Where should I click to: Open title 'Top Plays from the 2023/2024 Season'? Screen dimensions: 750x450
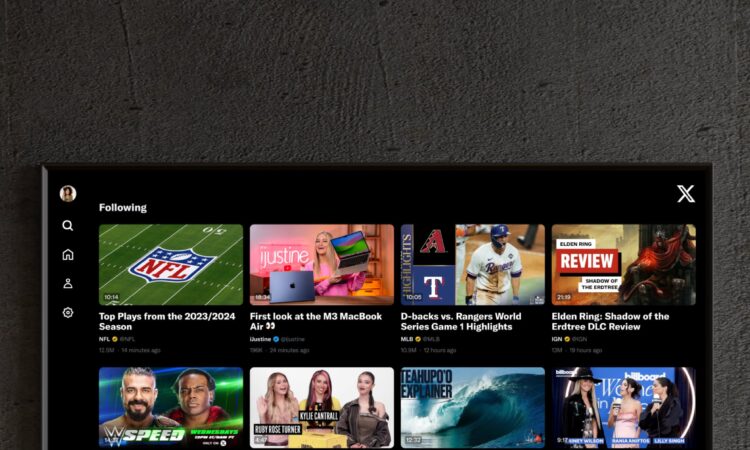pos(167,321)
